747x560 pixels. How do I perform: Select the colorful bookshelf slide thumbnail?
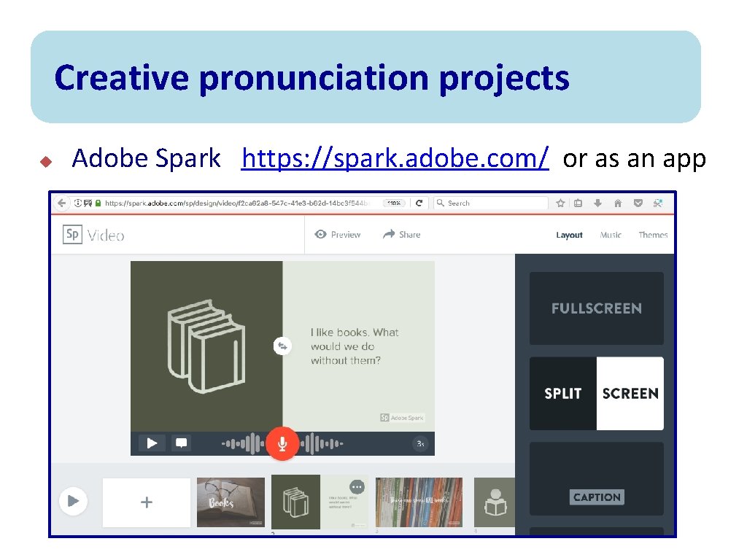pyautogui.click(x=419, y=502)
